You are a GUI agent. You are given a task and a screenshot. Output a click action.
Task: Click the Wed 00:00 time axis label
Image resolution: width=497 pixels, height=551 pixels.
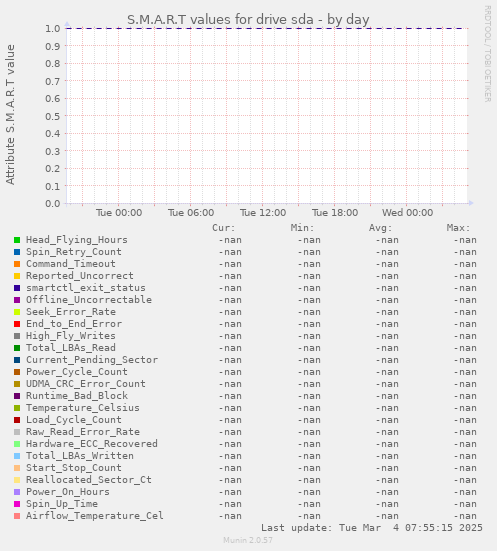click(407, 213)
